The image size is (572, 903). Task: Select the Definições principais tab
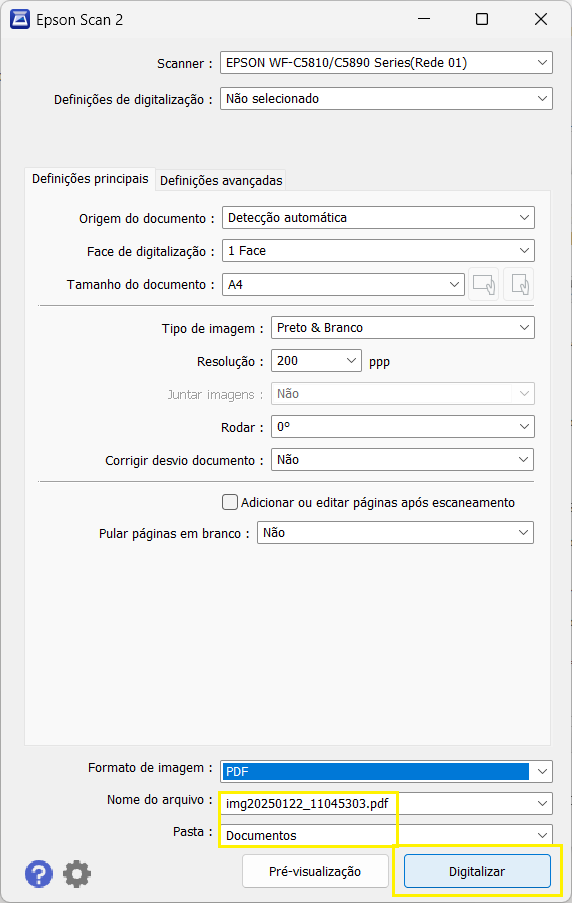[x=90, y=179]
